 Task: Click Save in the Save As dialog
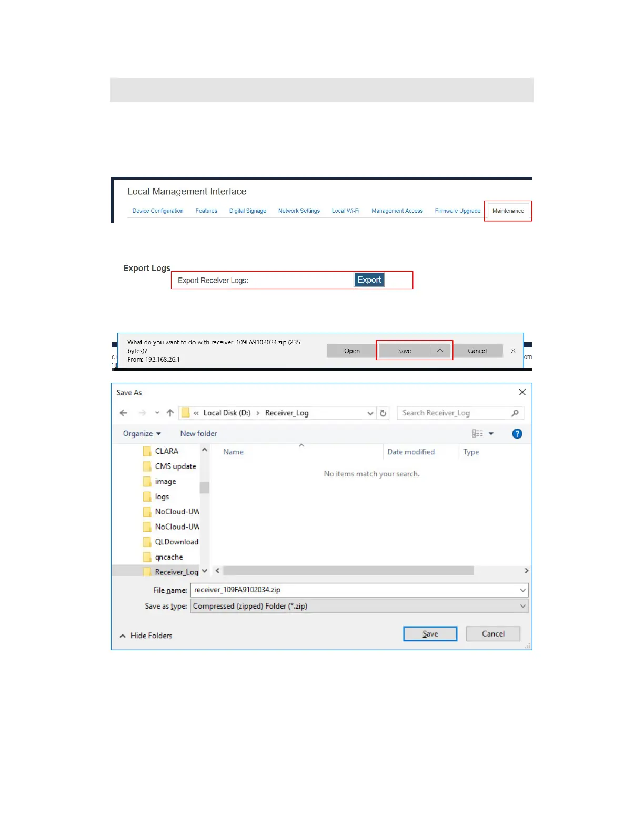(x=430, y=634)
